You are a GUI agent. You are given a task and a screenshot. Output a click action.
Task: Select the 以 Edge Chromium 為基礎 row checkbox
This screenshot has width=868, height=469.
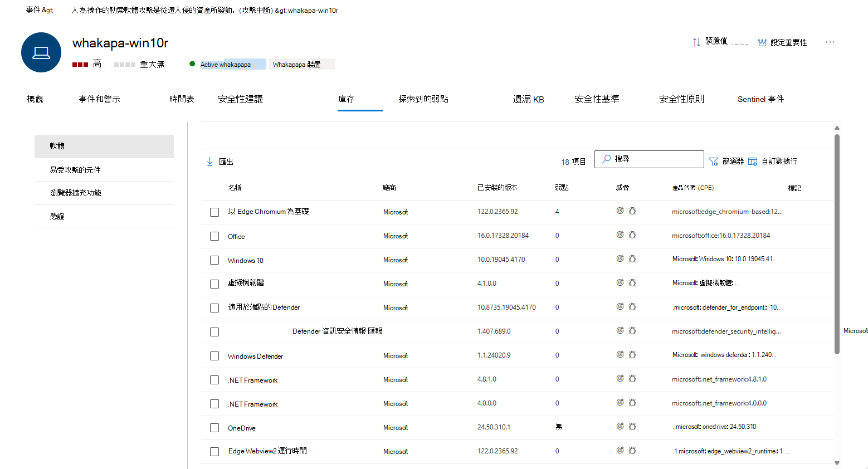tap(214, 212)
